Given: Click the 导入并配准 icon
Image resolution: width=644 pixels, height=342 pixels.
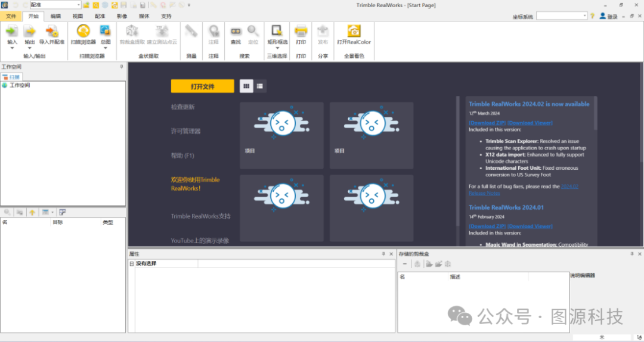Looking at the screenshot, I should click(52, 31).
